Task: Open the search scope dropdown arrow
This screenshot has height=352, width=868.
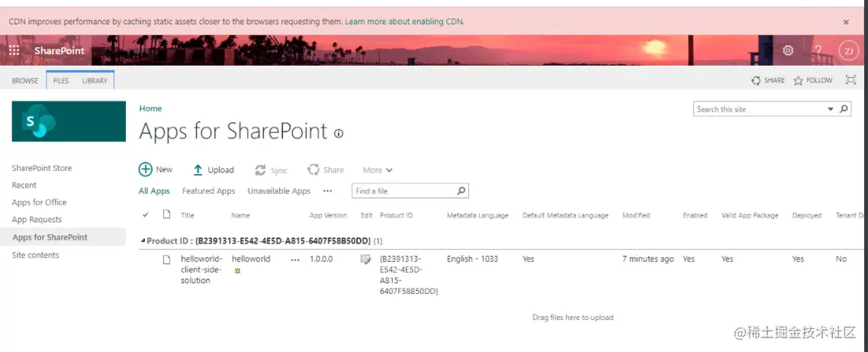Action: (x=831, y=109)
